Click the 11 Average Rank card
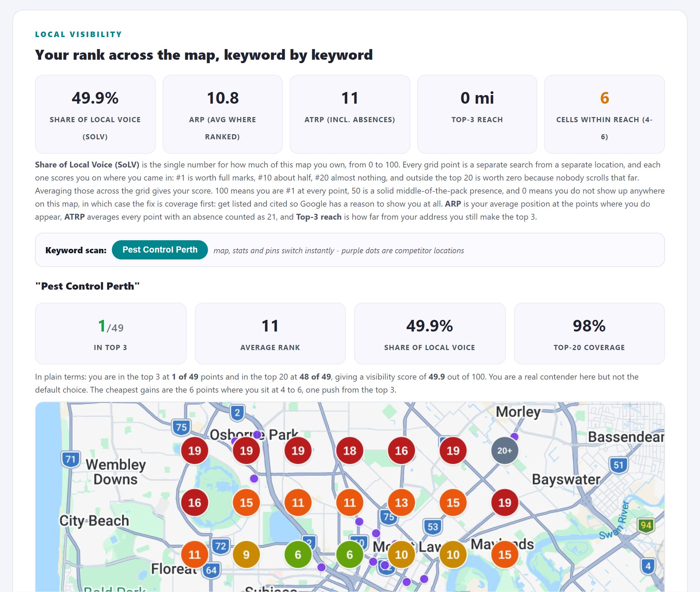 (x=270, y=334)
